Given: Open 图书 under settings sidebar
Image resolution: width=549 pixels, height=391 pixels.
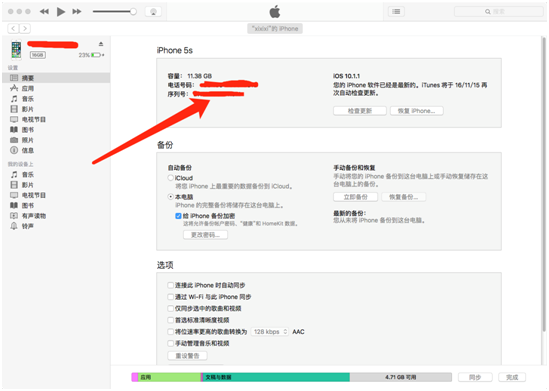Looking at the screenshot, I should click(x=56, y=130).
